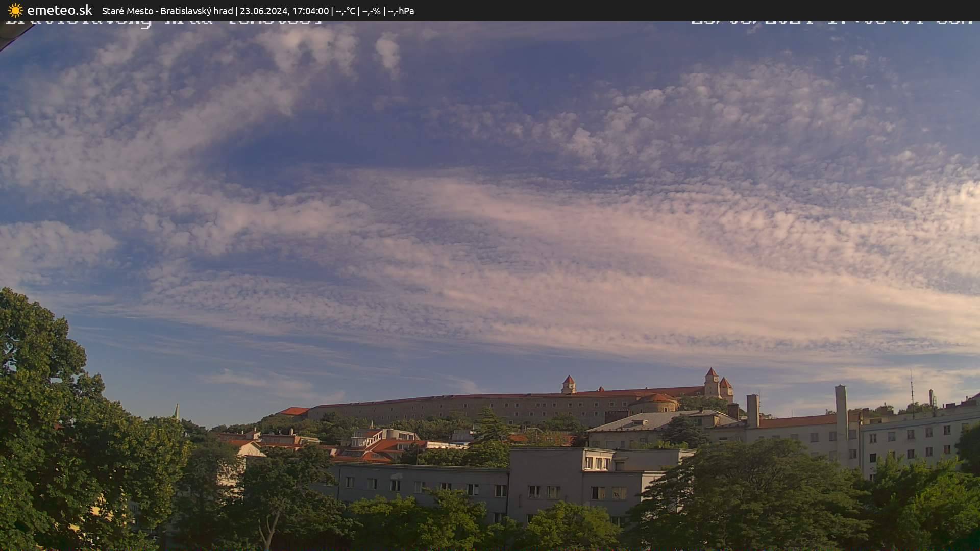The height and width of the screenshot is (551, 980).
Task: Click the humidity % reading
Action: pos(371,11)
